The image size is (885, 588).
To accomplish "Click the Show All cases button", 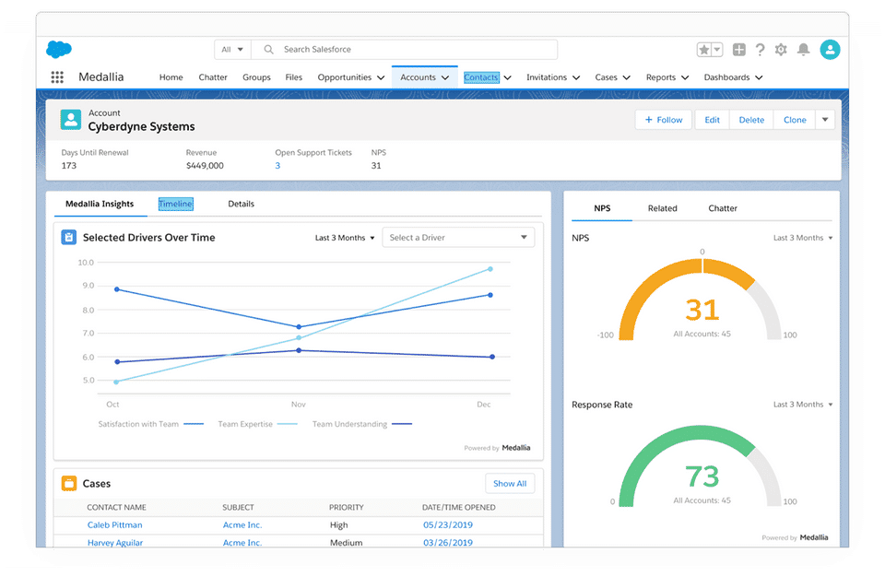I will [x=510, y=484].
